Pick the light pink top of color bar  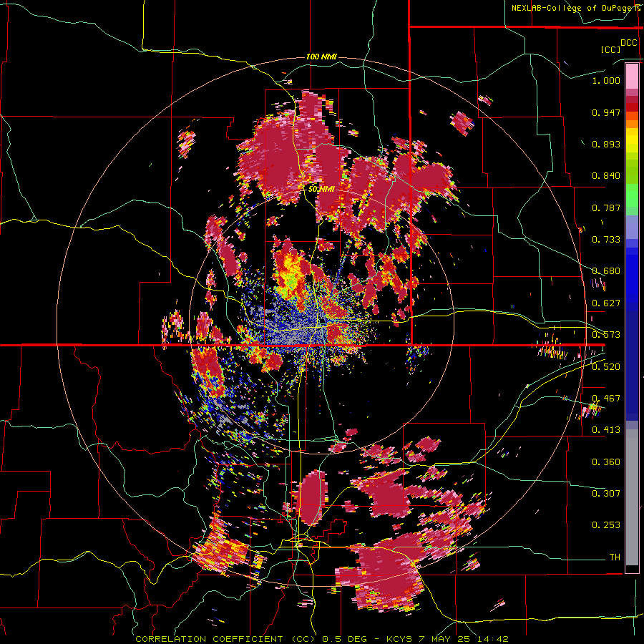click(x=632, y=77)
